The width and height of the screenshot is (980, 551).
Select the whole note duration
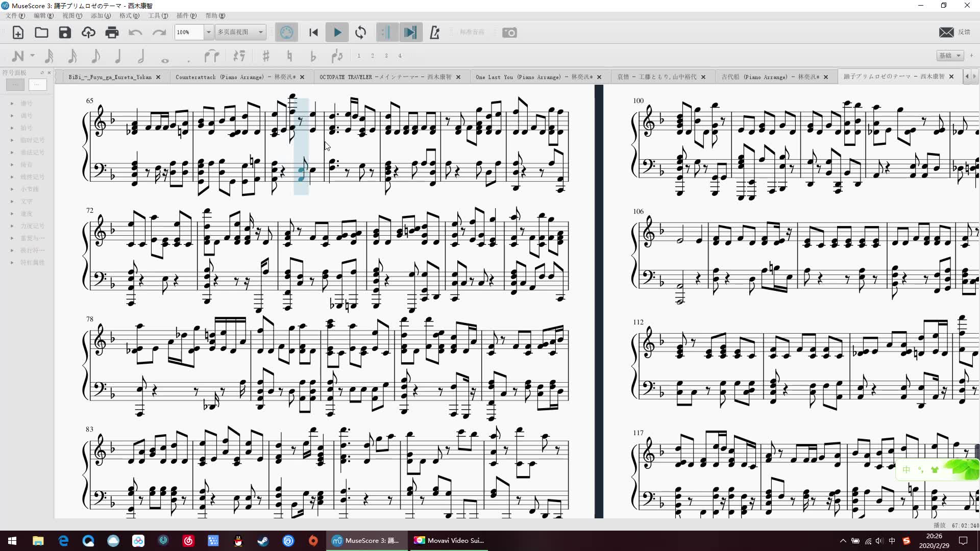coord(165,60)
